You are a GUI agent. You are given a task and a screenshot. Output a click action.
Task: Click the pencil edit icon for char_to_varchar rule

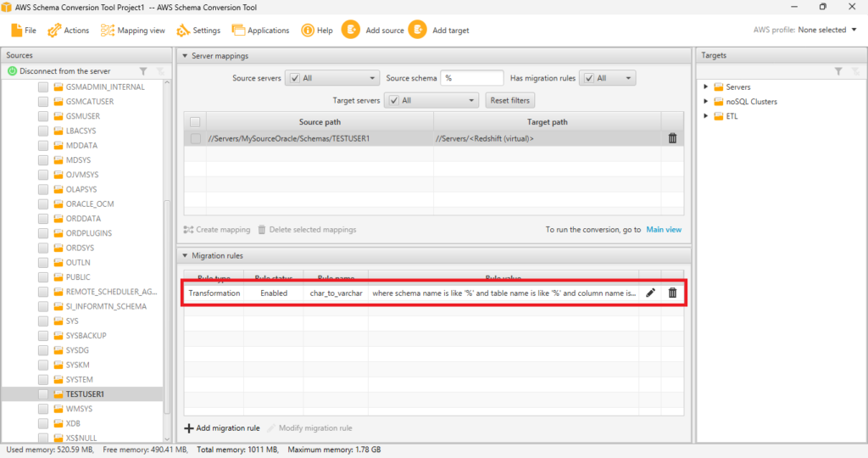pos(650,293)
